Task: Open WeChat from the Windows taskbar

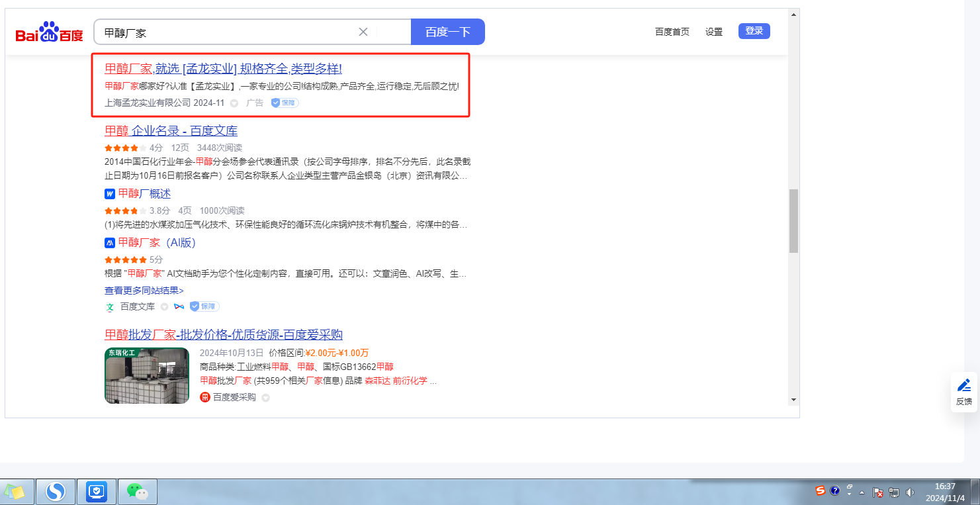Action: 137,491
